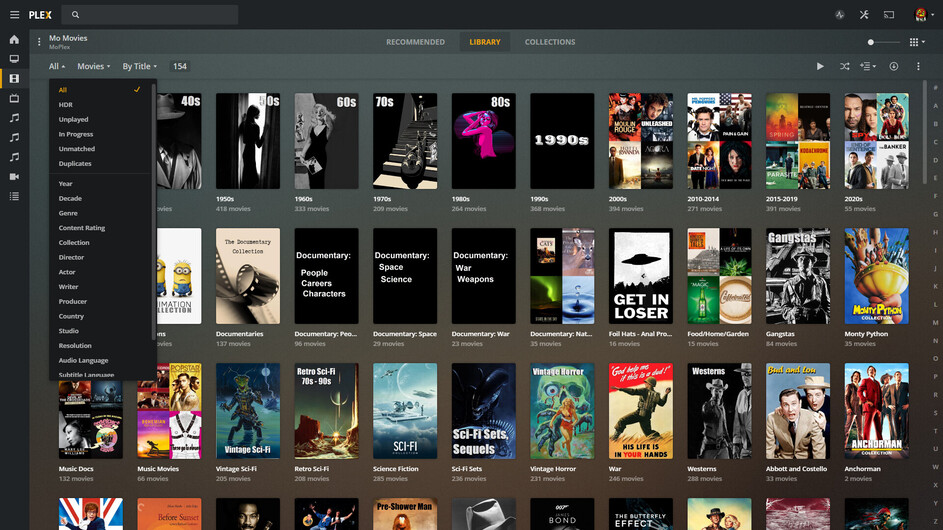943x530 pixels.
Task: Open the video camera sidebar icon
Action: pyautogui.click(x=14, y=176)
